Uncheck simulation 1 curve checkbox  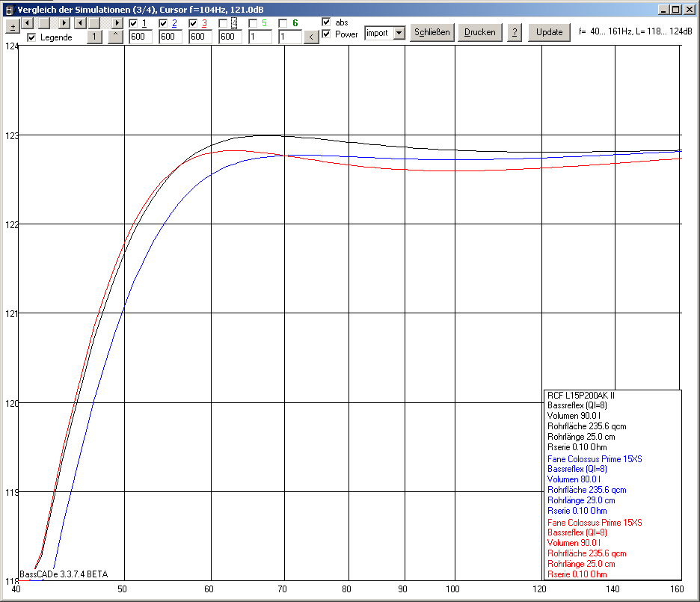(x=133, y=23)
